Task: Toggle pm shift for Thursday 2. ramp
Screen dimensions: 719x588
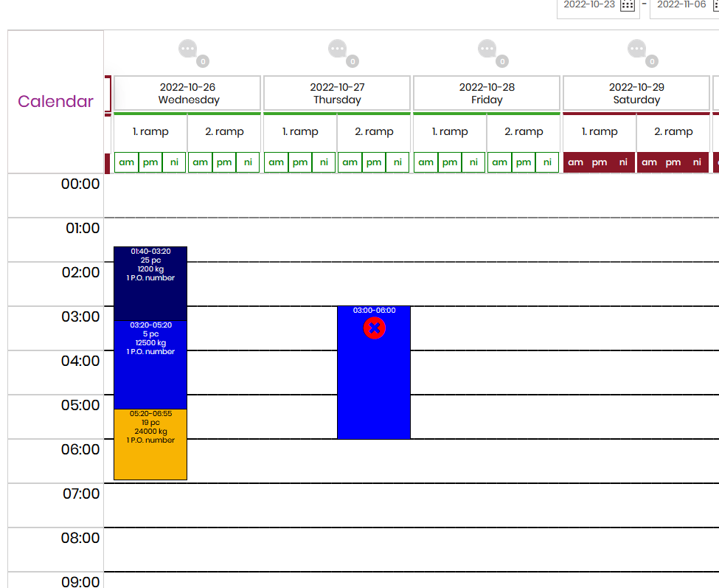Action: click(374, 162)
